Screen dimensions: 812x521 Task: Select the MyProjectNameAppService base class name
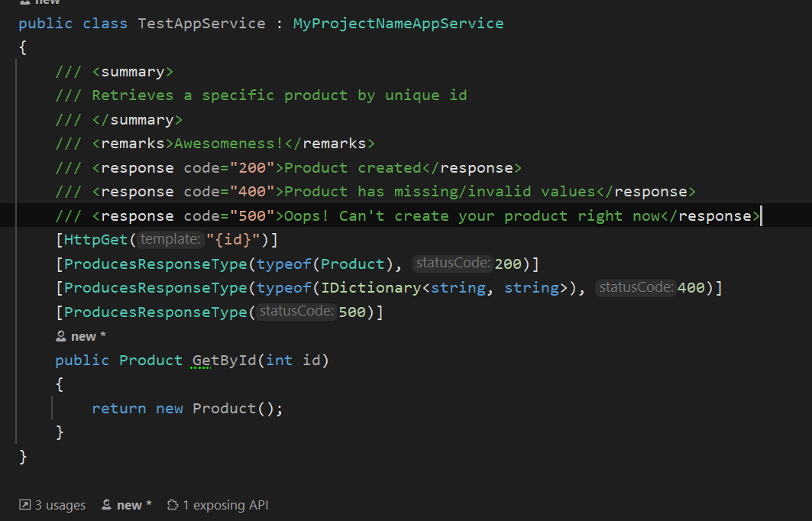(x=397, y=23)
